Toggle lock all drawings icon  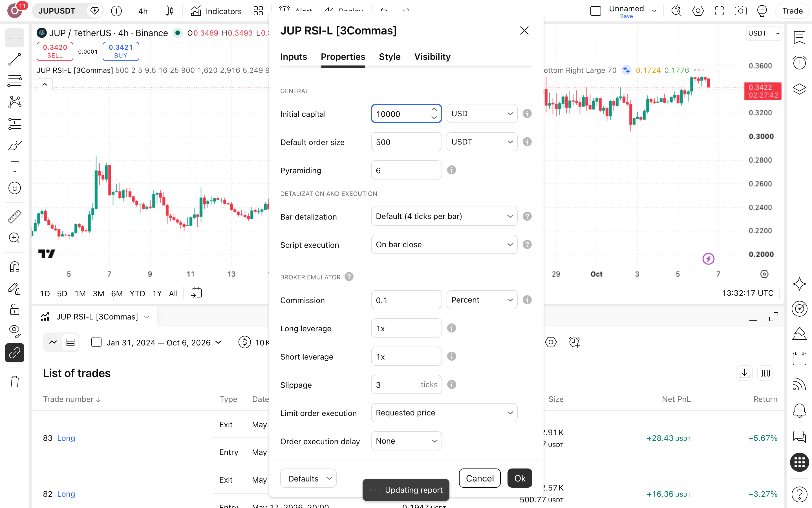click(x=14, y=309)
